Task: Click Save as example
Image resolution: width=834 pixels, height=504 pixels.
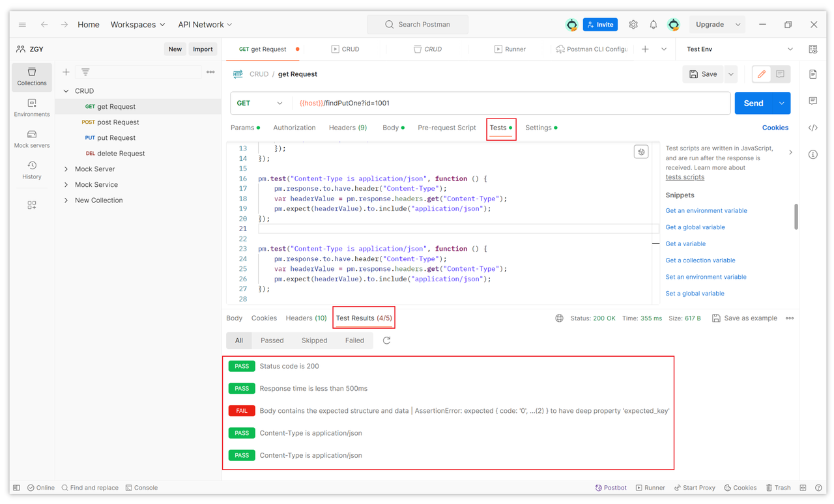Action: (744, 318)
